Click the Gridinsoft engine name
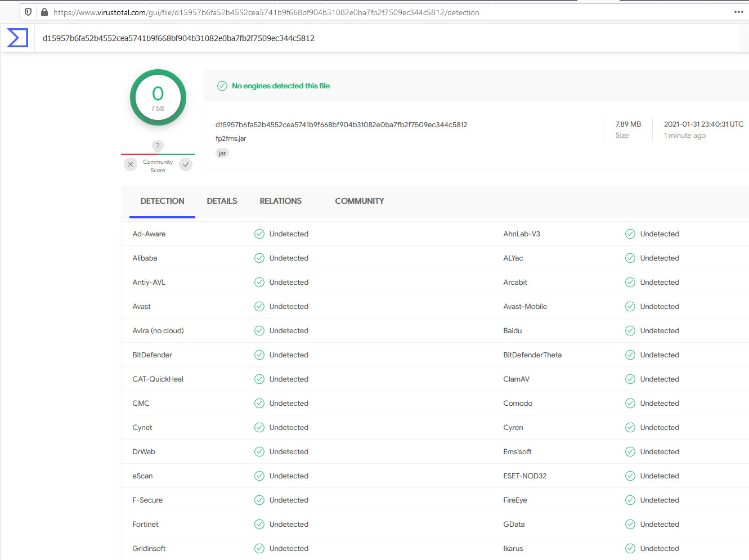Image resolution: width=749 pixels, height=560 pixels. pos(149,549)
